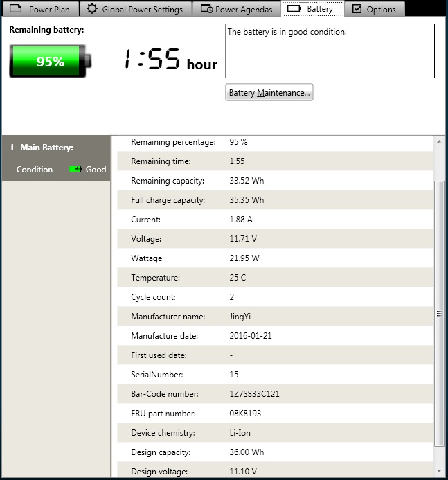
Task: Click the scrollbar down arrow
Action: [x=439, y=471]
